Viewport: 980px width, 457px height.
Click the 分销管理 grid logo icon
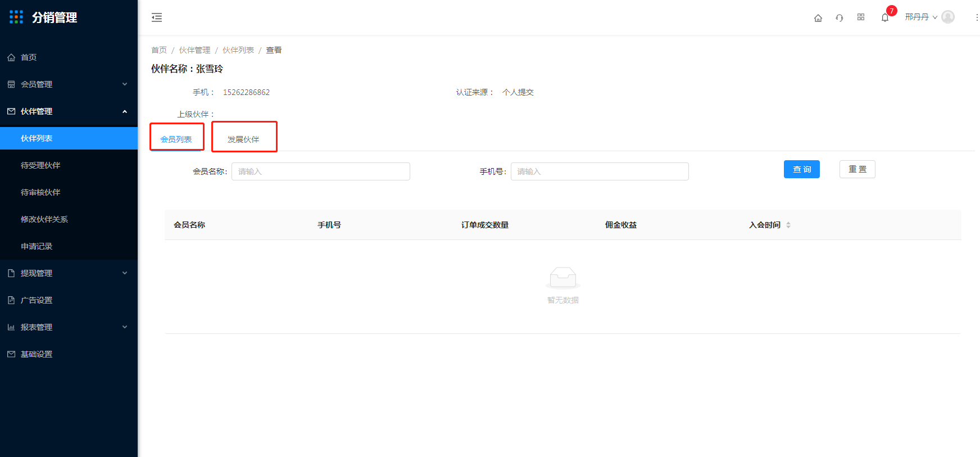pyautogui.click(x=16, y=17)
